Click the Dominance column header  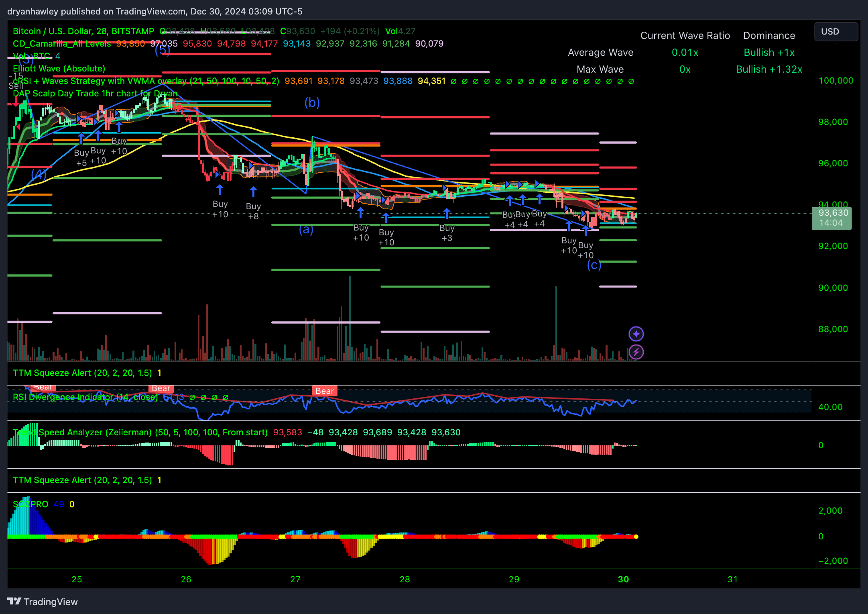(769, 36)
